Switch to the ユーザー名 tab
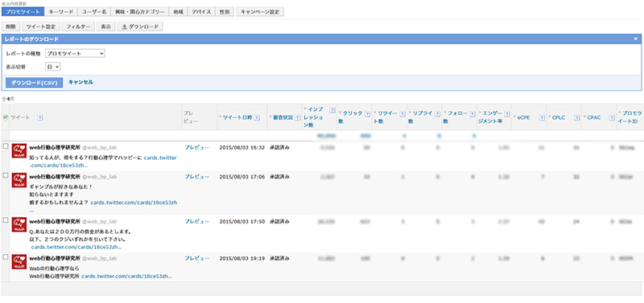This screenshot has width=644, height=303. [x=93, y=12]
